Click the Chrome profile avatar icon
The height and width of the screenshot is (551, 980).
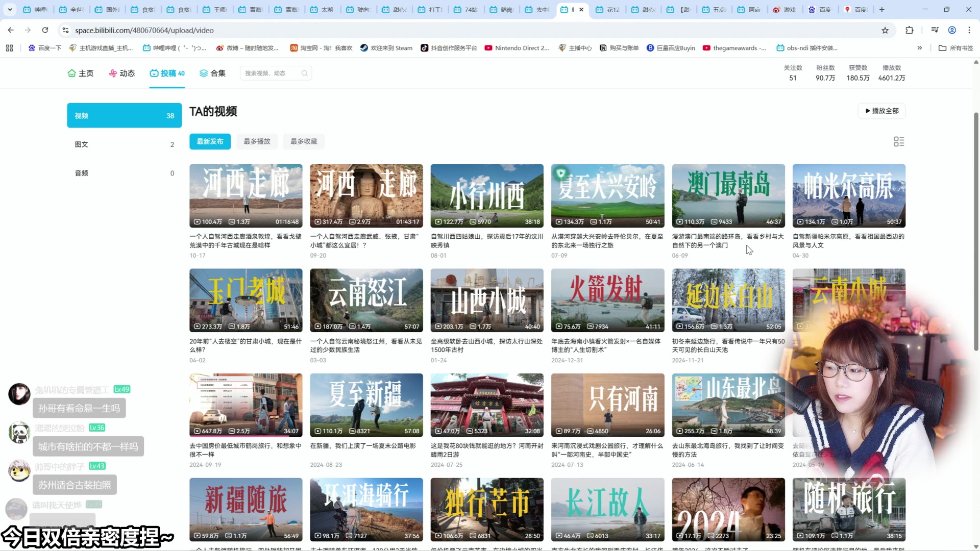tap(951, 30)
